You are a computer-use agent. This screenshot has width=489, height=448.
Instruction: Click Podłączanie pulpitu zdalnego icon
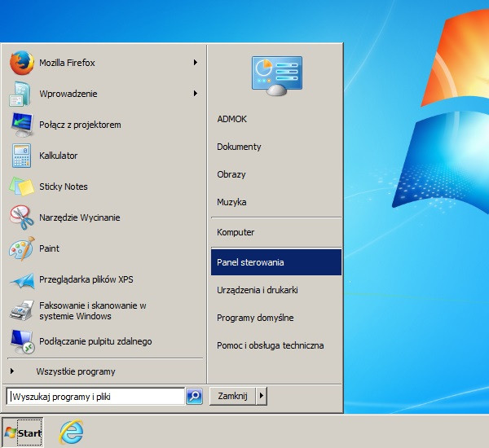click(x=21, y=341)
